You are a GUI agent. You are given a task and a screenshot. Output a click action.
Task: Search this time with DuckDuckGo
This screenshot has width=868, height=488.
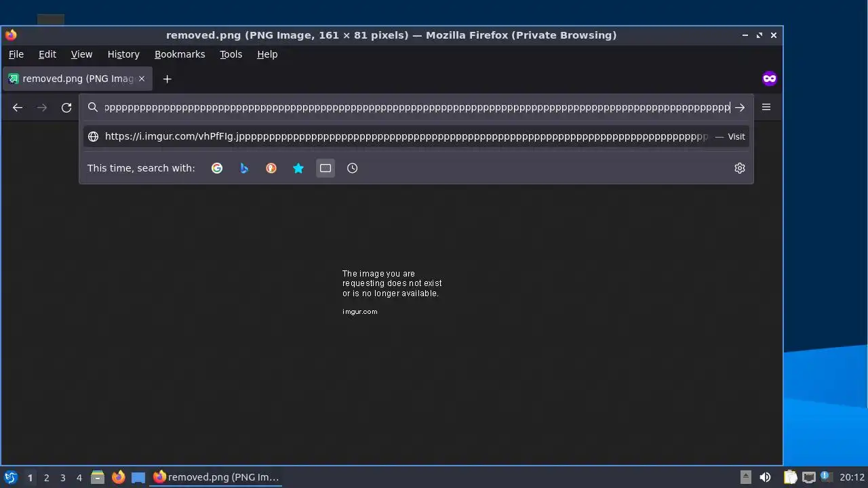(x=271, y=168)
